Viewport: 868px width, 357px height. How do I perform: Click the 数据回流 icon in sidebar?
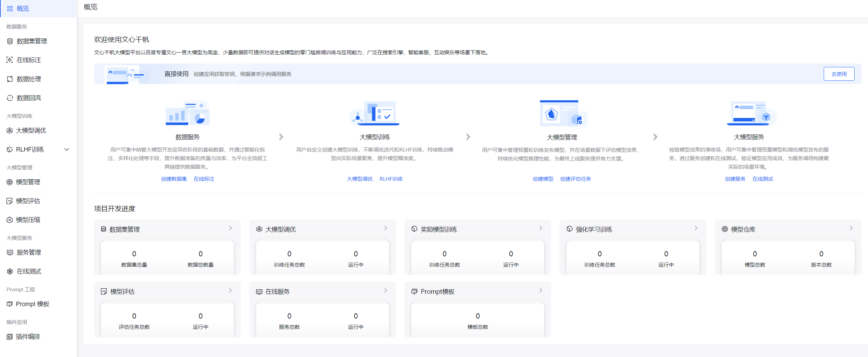click(x=10, y=98)
